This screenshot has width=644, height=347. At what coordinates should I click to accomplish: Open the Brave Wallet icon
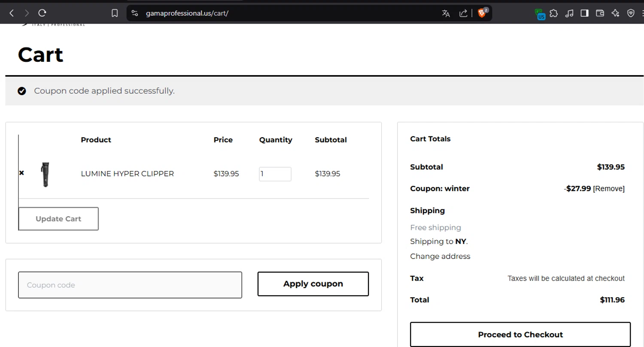(600, 13)
